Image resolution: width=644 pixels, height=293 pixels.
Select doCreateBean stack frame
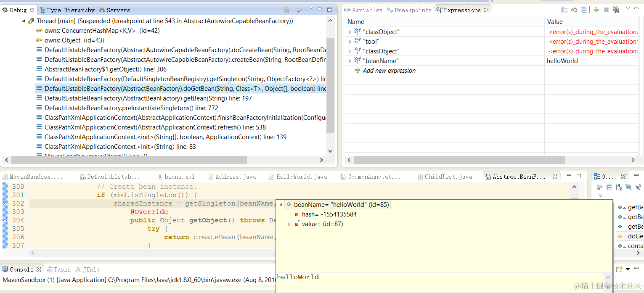[x=181, y=50]
